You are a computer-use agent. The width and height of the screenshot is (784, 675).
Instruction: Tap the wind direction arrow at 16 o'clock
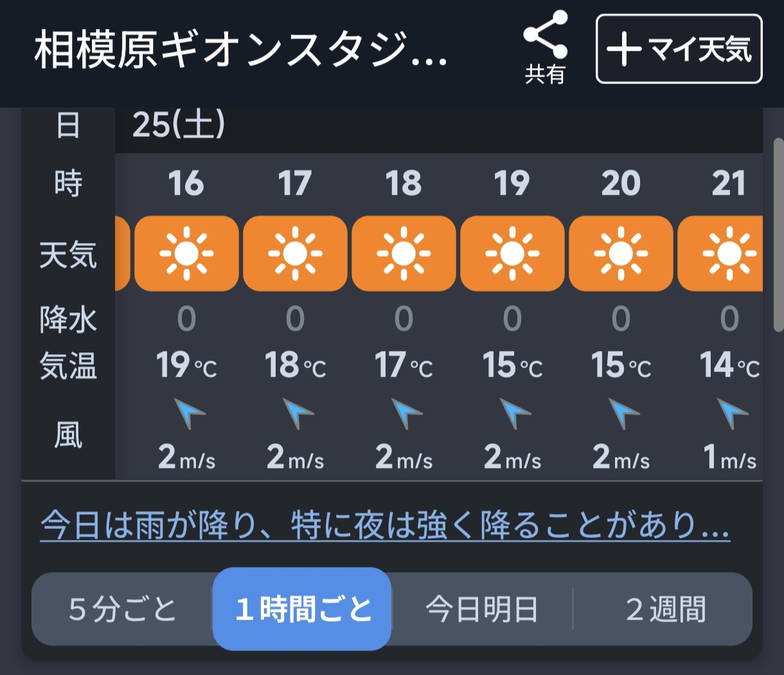click(190, 413)
